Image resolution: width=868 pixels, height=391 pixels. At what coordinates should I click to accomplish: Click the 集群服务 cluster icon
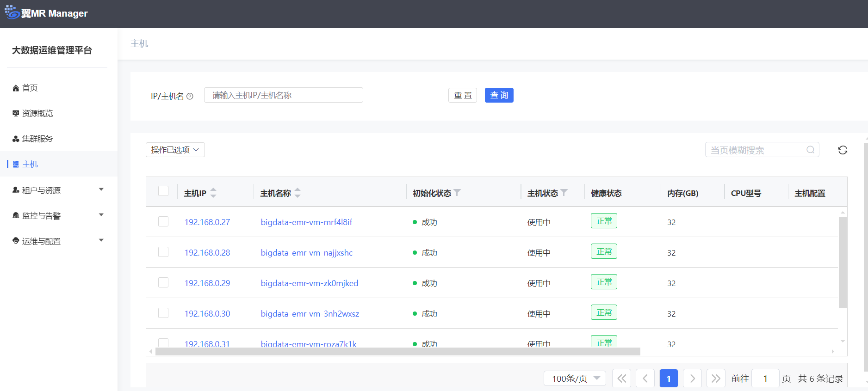click(x=16, y=139)
